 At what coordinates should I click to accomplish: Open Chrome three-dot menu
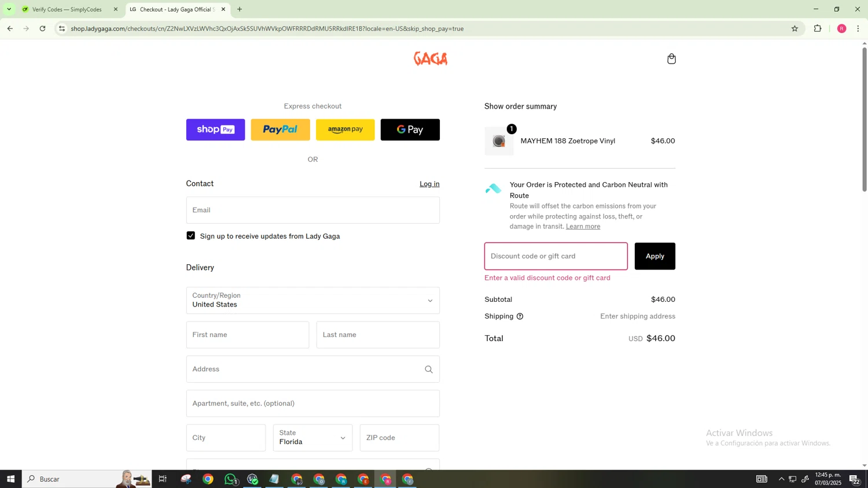click(x=858, y=28)
